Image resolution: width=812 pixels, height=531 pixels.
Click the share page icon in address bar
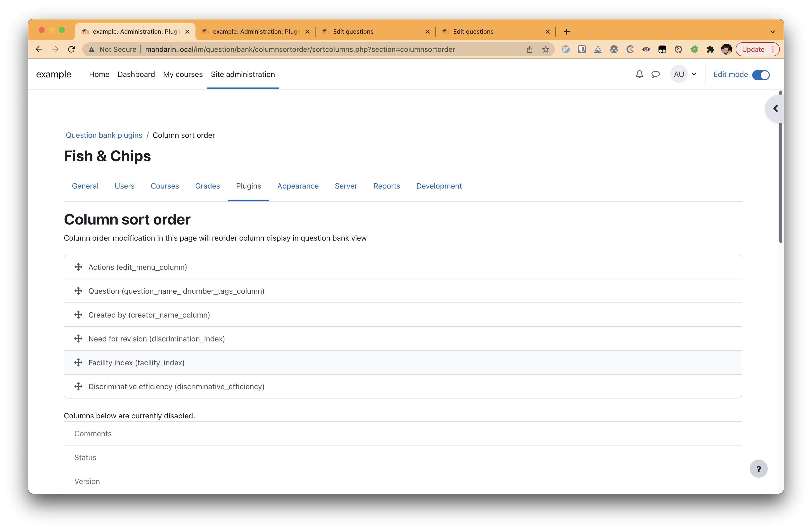(530, 49)
